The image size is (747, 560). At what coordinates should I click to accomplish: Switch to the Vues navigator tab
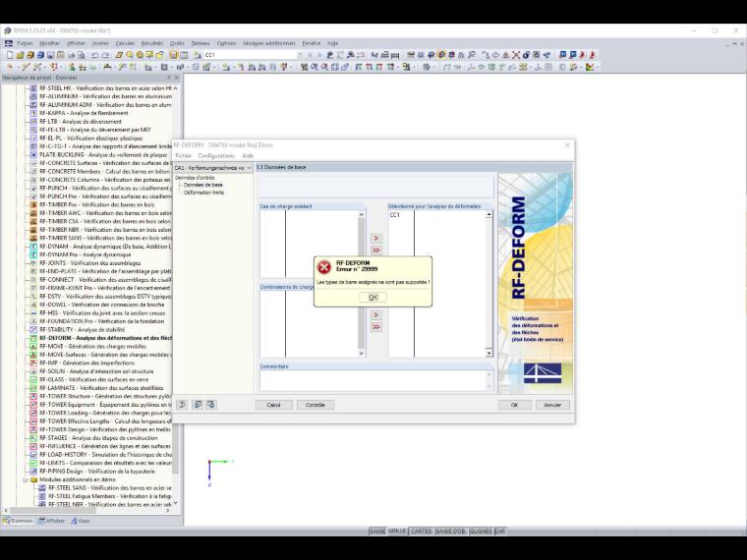(80, 521)
